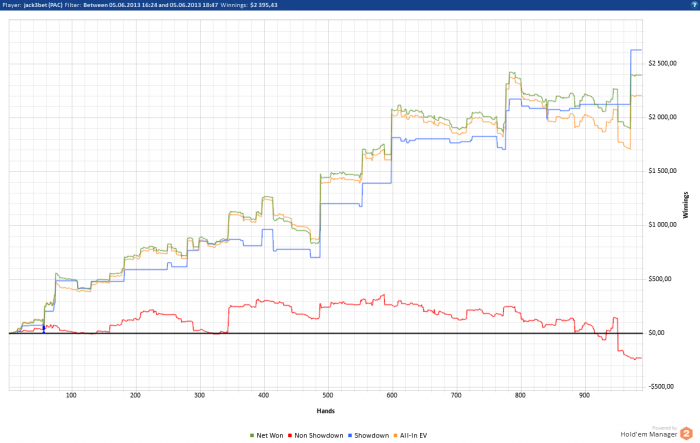700x443 pixels.
Task: Click the -$500,00 axis label
Action: [x=661, y=387]
